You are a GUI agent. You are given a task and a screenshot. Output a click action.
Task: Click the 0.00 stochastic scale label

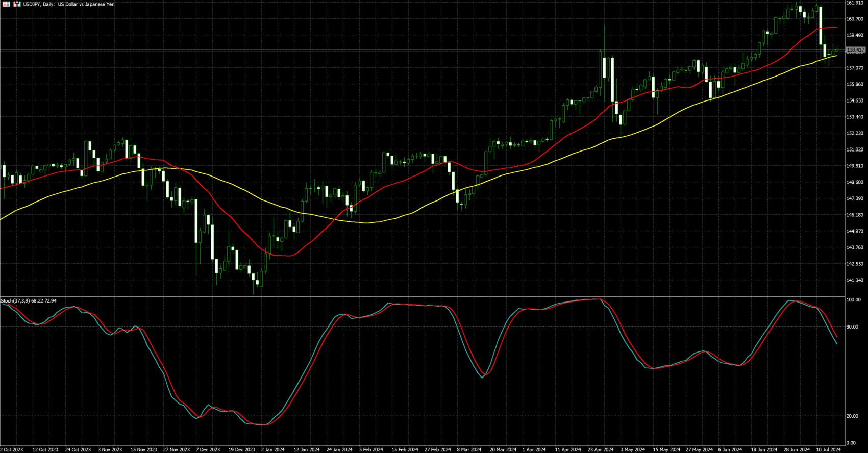(851, 443)
